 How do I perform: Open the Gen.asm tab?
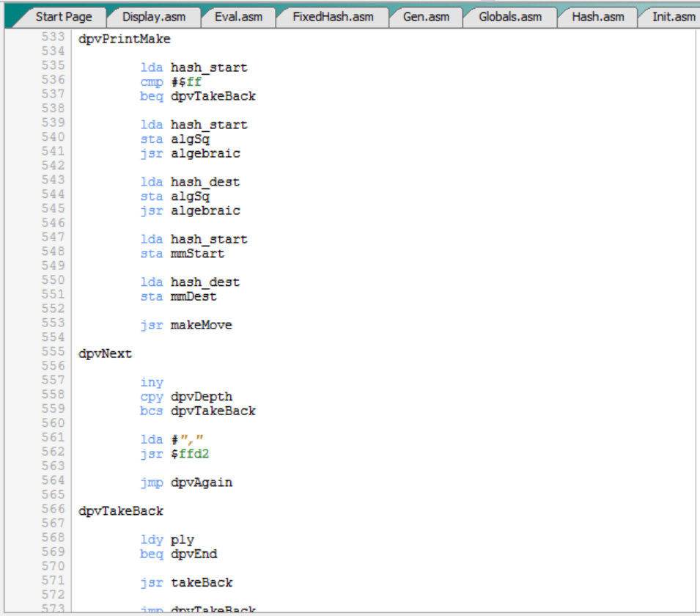pyautogui.click(x=426, y=17)
